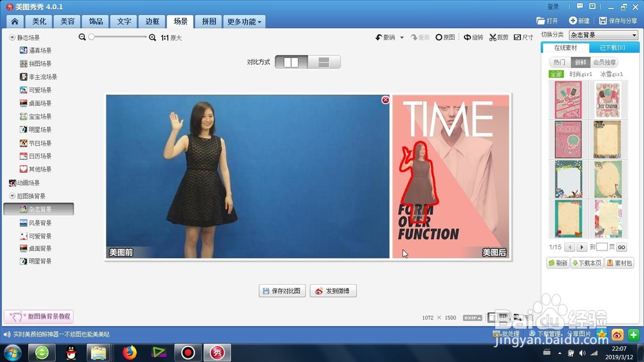Open the 美容 tab
Screen dimensions: 644x362
pyautogui.click(x=68, y=21)
